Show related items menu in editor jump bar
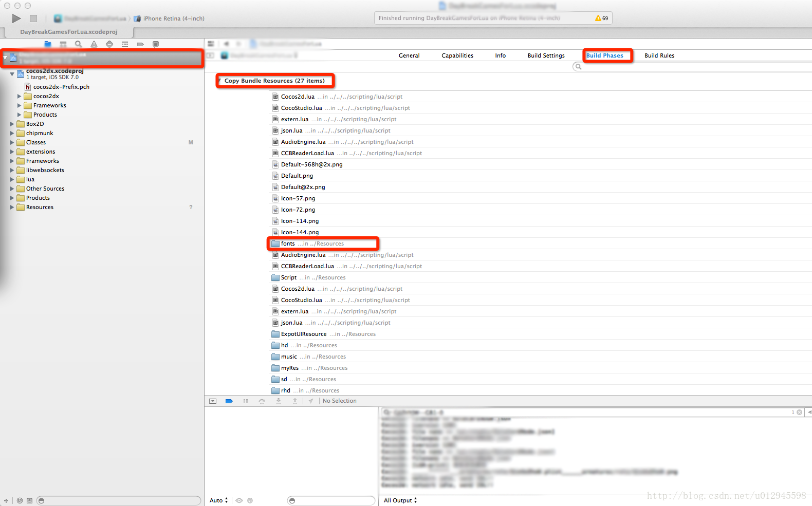Image resolution: width=812 pixels, height=506 pixels. tap(211, 44)
